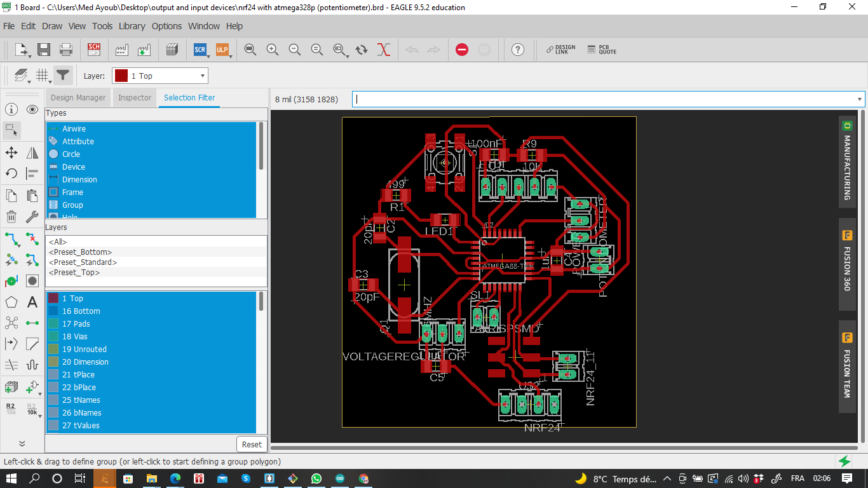Click the Types list scrollbar

(x=261, y=146)
